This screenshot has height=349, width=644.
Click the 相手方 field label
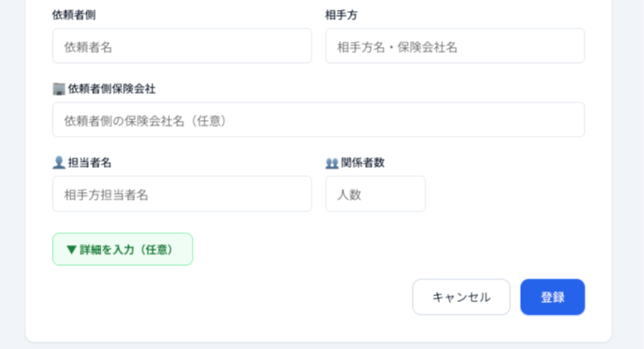point(341,16)
